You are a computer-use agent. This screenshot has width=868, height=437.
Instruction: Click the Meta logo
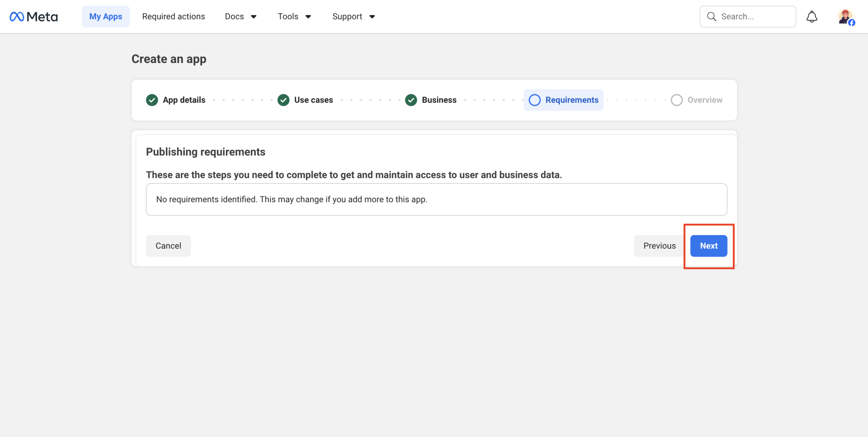[34, 16]
